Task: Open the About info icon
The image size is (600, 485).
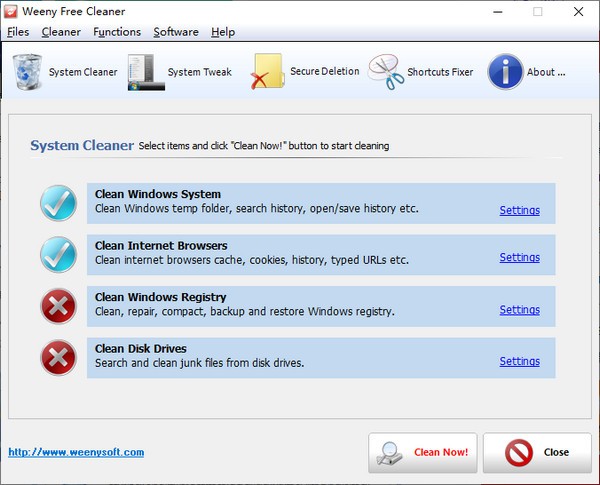Action: tap(505, 72)
